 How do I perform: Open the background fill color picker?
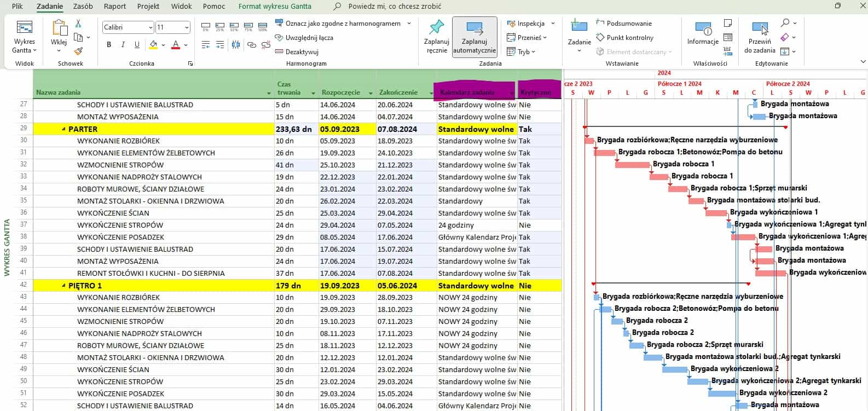pos(164,45)
